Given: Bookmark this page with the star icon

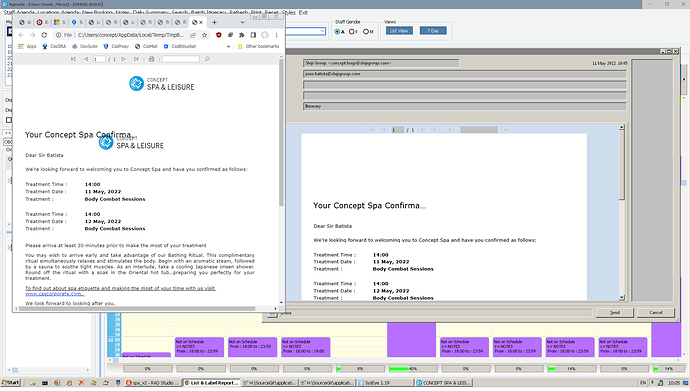Looking at the screenshot, I should [205, 35].
